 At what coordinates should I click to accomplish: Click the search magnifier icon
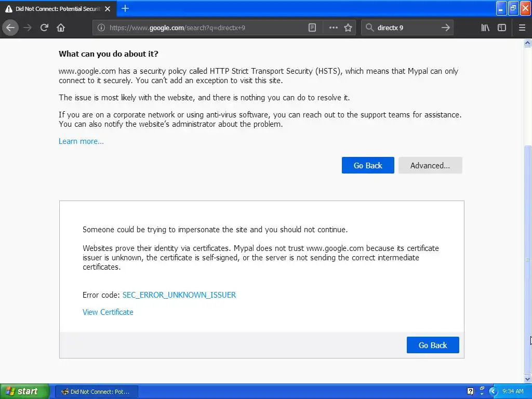[x=369, y=28]
